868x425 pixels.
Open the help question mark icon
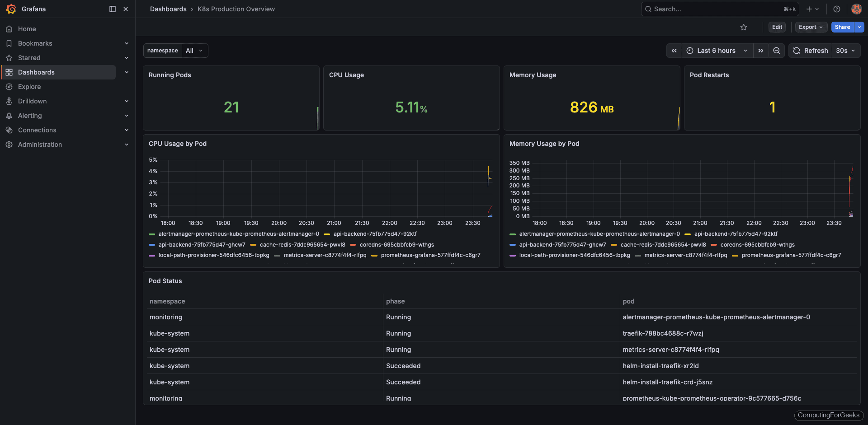click(836, 9)
